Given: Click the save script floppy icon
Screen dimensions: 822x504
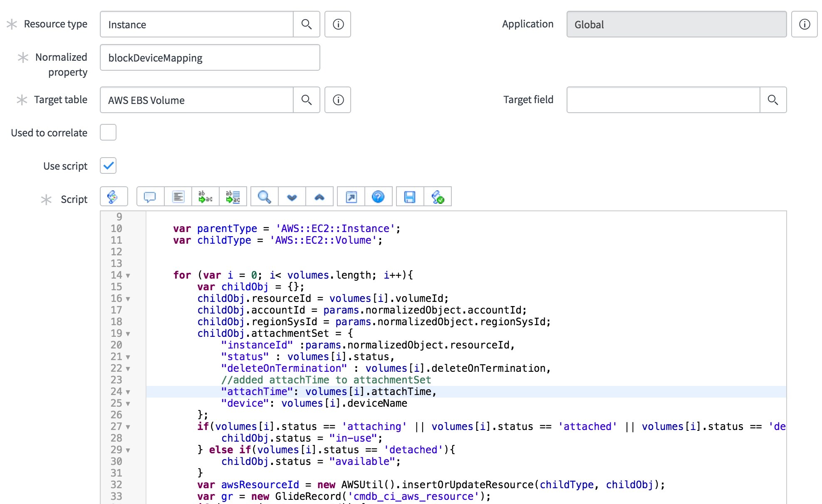Looking at the screenshot, I should pyautogui.click(x=410, y=197).
